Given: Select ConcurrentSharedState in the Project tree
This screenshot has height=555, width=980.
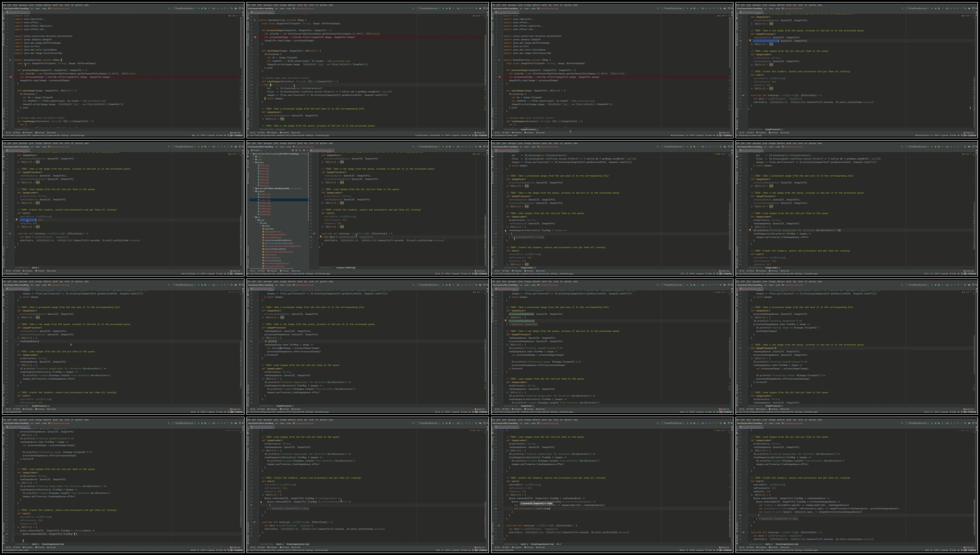Looking at the screenshot, I should pos(275,249).
